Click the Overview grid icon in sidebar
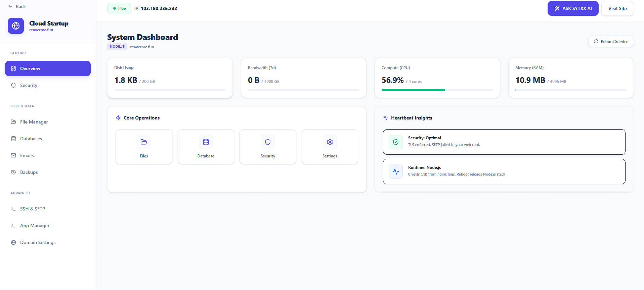Viewport: 644px width, 290px height. tap(13, 68)
